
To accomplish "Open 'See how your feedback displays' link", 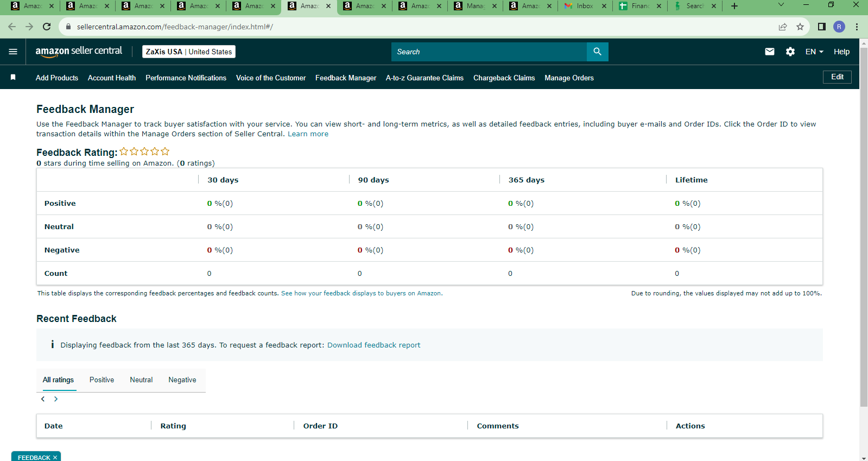I will tap(362, 293).
